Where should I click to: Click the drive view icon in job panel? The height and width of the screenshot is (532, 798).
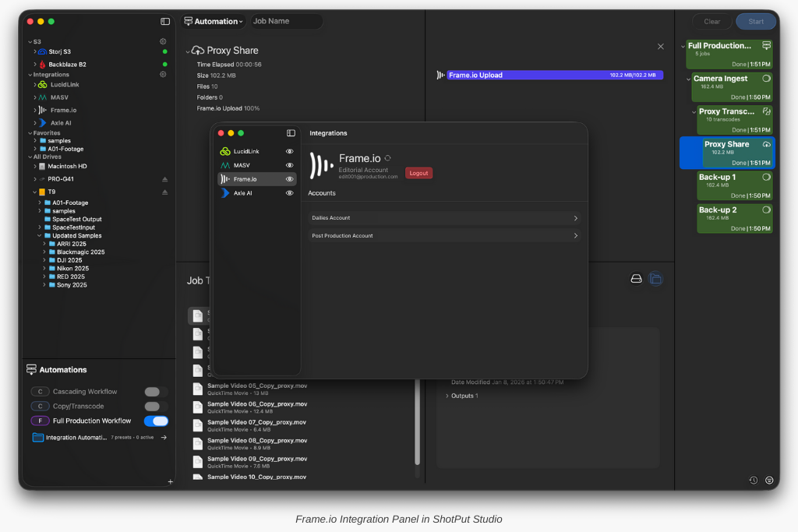[636, 279]
